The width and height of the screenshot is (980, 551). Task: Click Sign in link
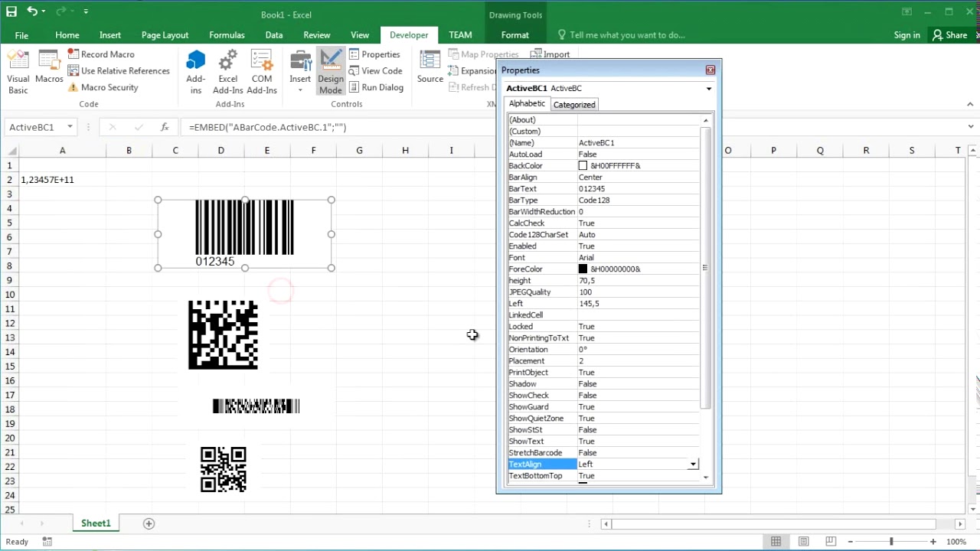point(906,35)
